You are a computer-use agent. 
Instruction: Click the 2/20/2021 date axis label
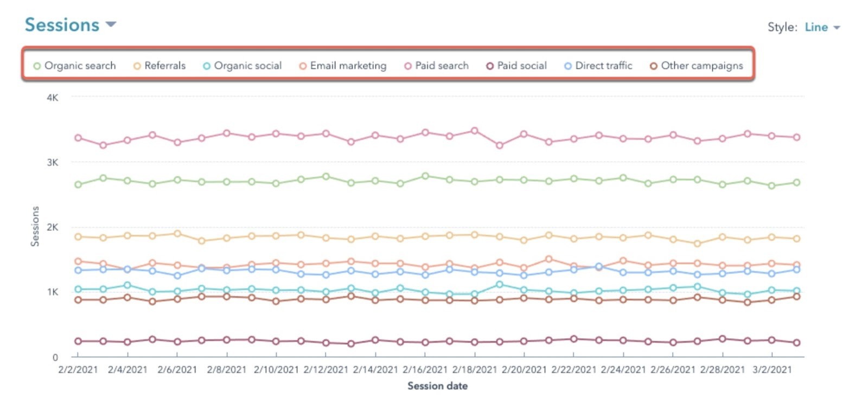pyautogui.click(x=524, y=370)
